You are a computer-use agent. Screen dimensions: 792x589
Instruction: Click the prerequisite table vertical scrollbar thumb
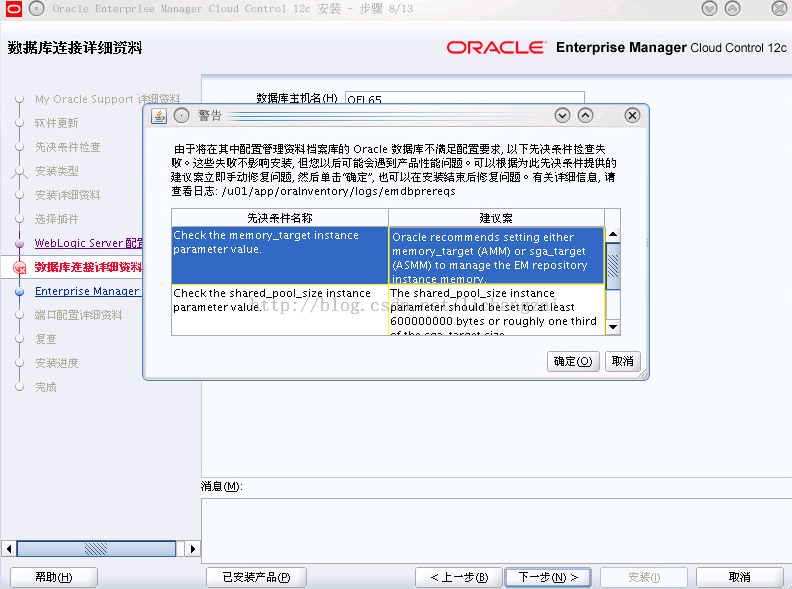613,266
